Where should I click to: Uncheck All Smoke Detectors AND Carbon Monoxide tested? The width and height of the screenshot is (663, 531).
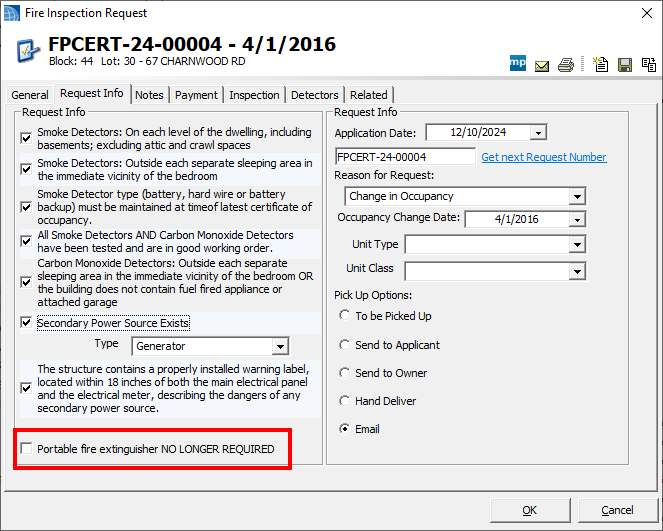(x=26, y=241)
